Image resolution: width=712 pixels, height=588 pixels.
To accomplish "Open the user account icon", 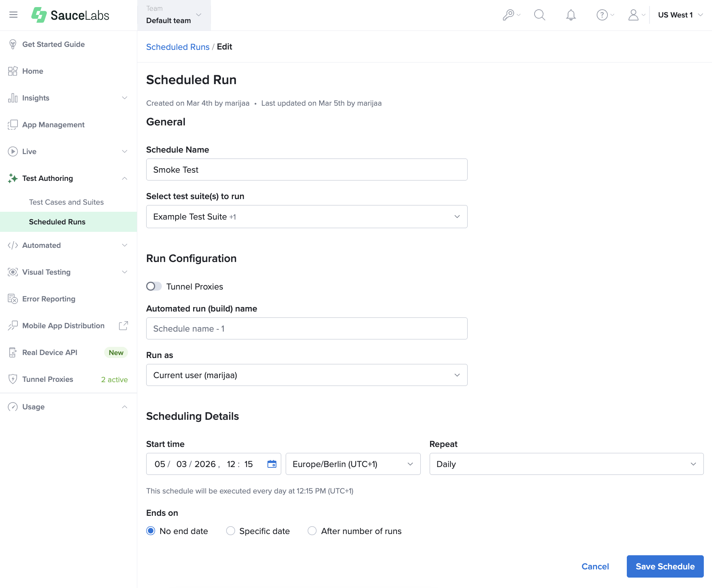I will 633,15.
